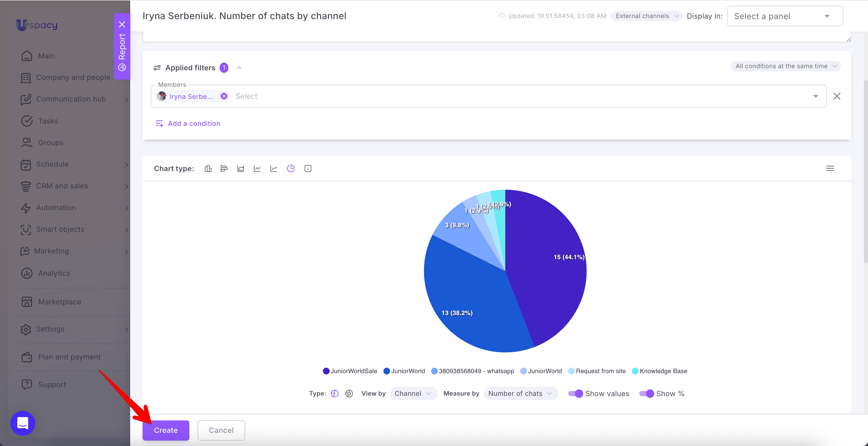Viewport: 868px width, 446px height.
Task: Open the Measure by Number of chats dropdown
Action: pyautogui.click(x=521, y=393)
